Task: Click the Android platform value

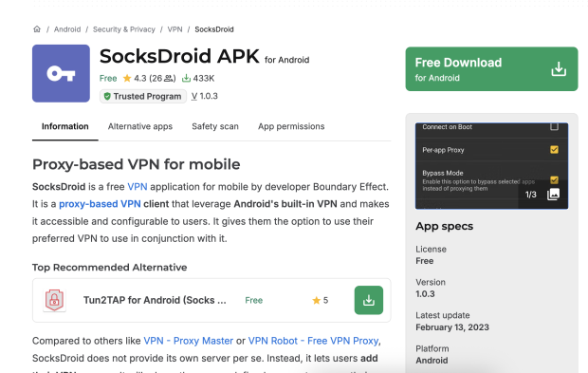Action: click(432, 361)
